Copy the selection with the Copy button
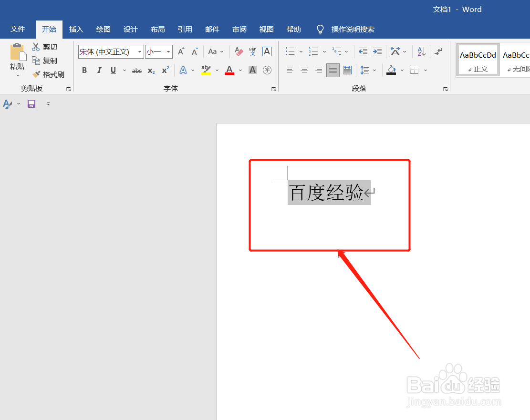 [x=44, y=61]
